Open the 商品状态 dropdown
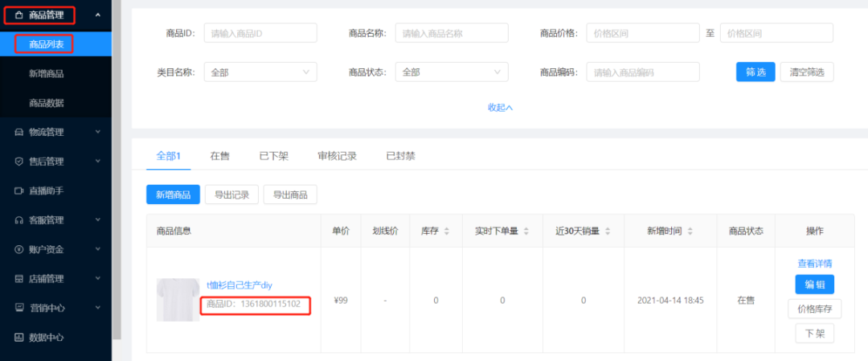This screenshot has width=868, height=361. pyautogui.click(x=452, y=72)
